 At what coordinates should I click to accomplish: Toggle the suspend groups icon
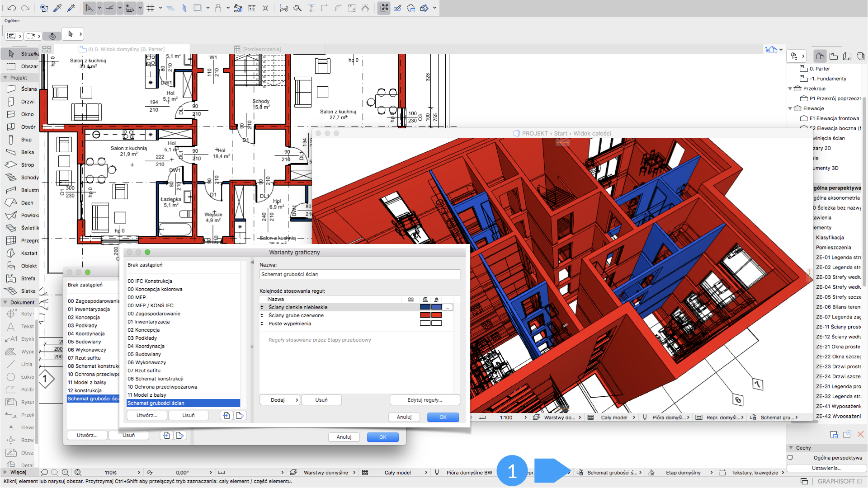tap(384, 8)
